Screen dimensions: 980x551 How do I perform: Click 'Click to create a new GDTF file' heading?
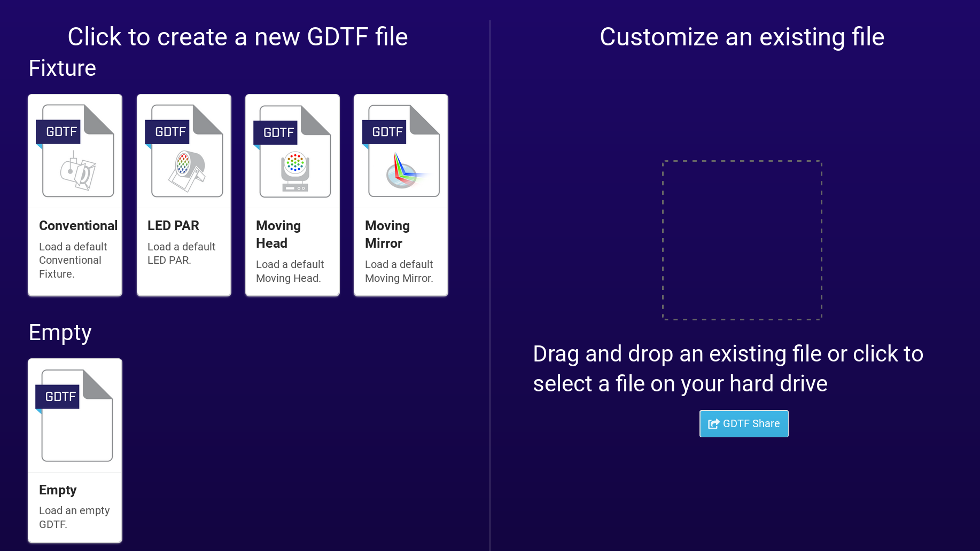pos(238,37)
